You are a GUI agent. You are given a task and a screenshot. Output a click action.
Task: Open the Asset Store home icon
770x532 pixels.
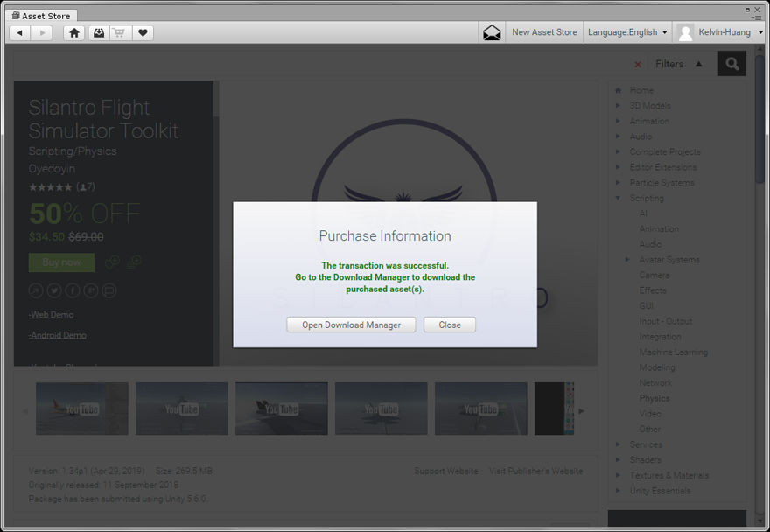tap(74, 33)
